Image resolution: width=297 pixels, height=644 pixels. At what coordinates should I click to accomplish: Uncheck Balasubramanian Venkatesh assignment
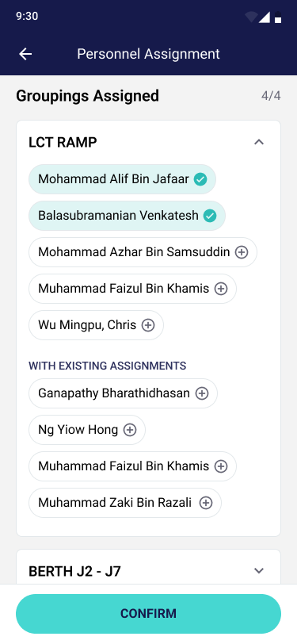(210, 216)
